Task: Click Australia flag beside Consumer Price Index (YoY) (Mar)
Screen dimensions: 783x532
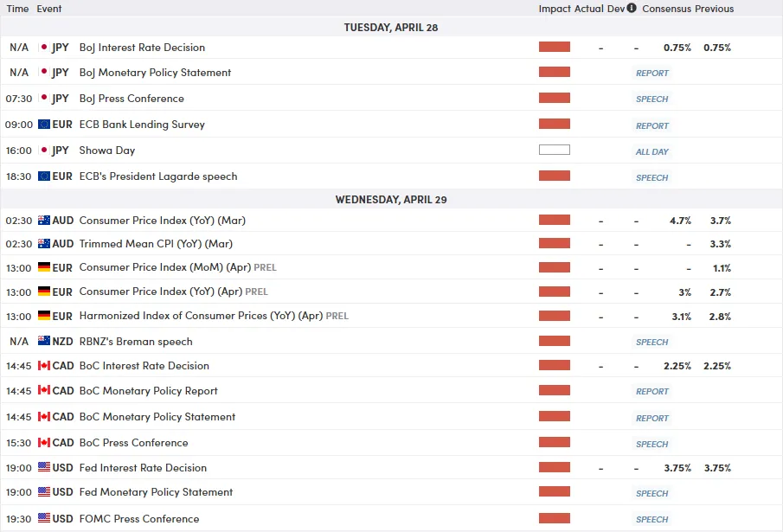Action: click(44, 220)
